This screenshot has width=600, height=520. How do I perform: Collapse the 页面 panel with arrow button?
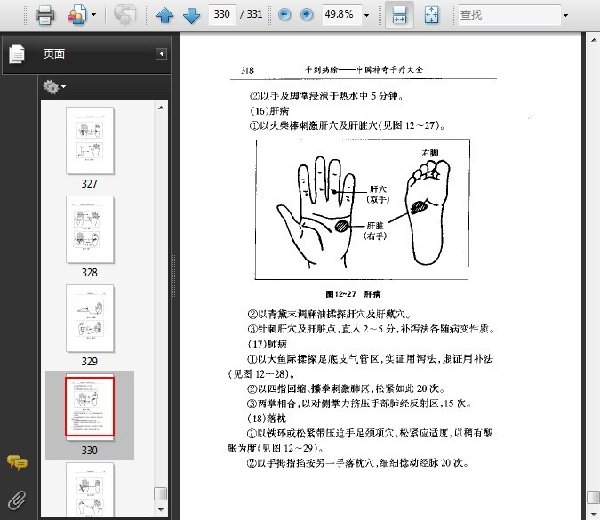(x=161, y=54)
